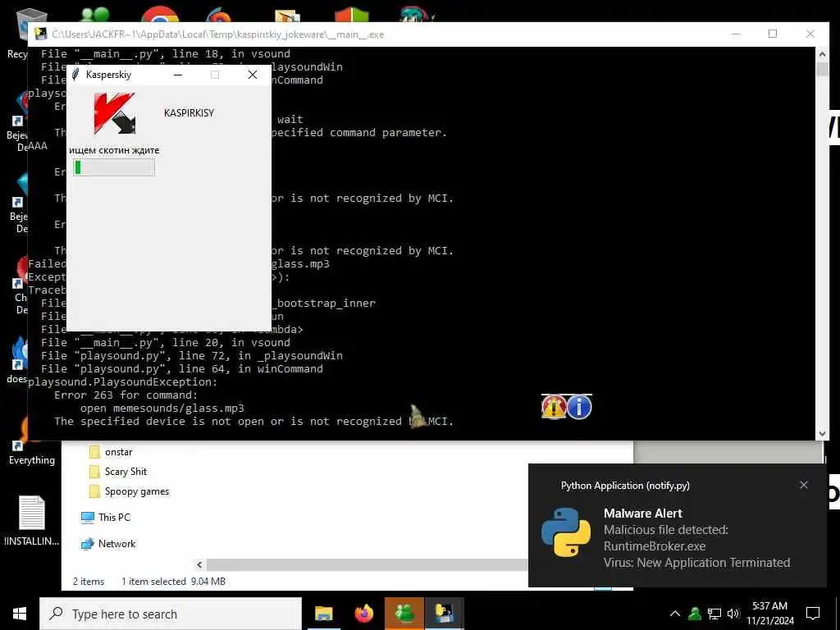Click the Russian scanning status text

tap(114, 151)
